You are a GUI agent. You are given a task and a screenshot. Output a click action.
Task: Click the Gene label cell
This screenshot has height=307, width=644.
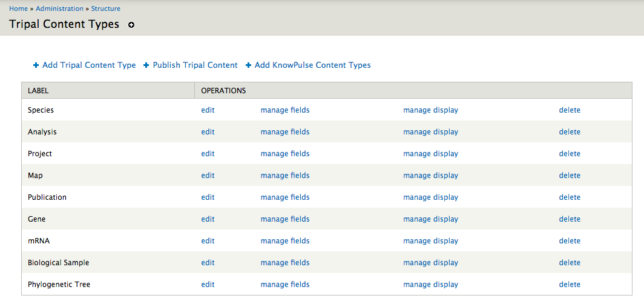click(108, 219)
